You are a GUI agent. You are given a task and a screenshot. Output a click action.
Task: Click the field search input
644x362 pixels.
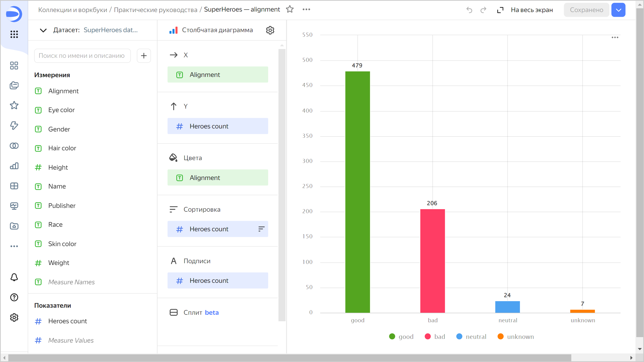click(x=82, y=56)
